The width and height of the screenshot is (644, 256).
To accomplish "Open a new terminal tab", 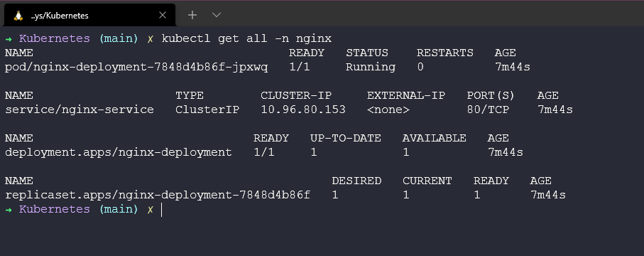I will (x=192, y=15).
